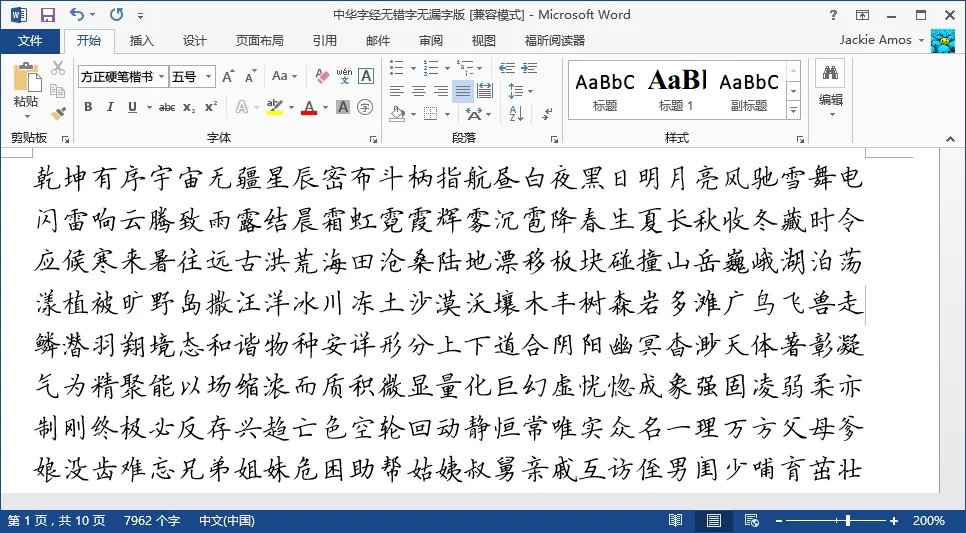966x533 pixels.
Task: Toggle Bold formatting
Action: 88,107
